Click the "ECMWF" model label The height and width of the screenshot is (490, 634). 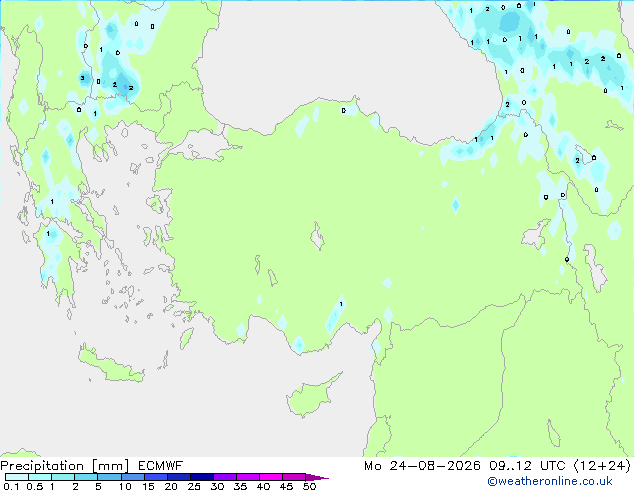coord(160,466)
